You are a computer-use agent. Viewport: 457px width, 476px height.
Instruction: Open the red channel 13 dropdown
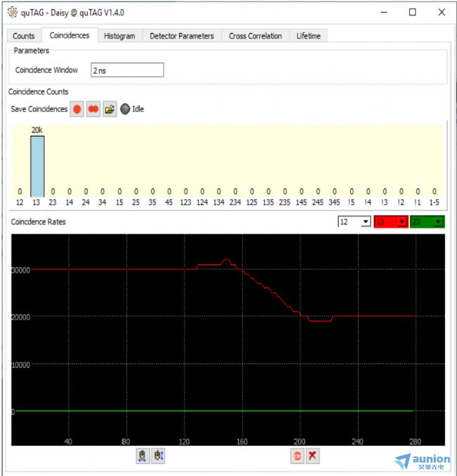point(390,222)
